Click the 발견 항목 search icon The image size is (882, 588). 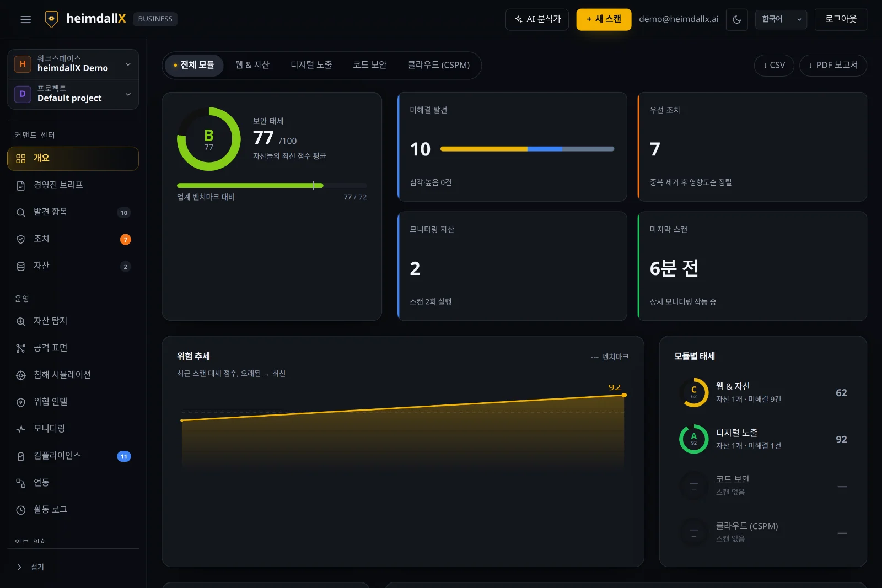tap(21, 213)
